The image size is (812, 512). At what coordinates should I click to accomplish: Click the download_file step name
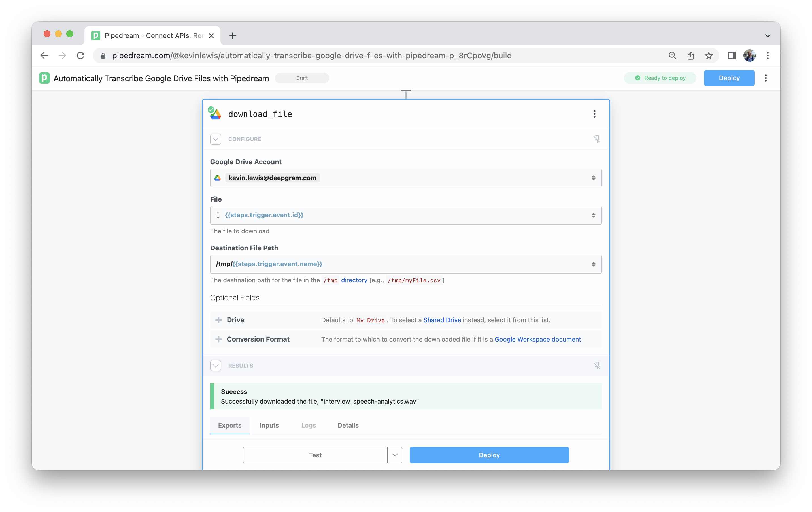coord(260,114)
